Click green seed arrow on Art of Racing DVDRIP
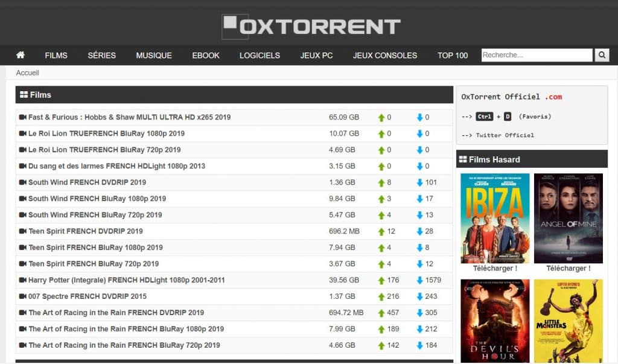 pos(381,313)
